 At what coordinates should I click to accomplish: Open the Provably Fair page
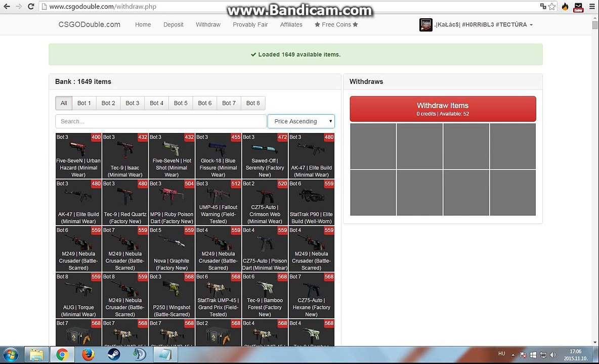[250, 24]
